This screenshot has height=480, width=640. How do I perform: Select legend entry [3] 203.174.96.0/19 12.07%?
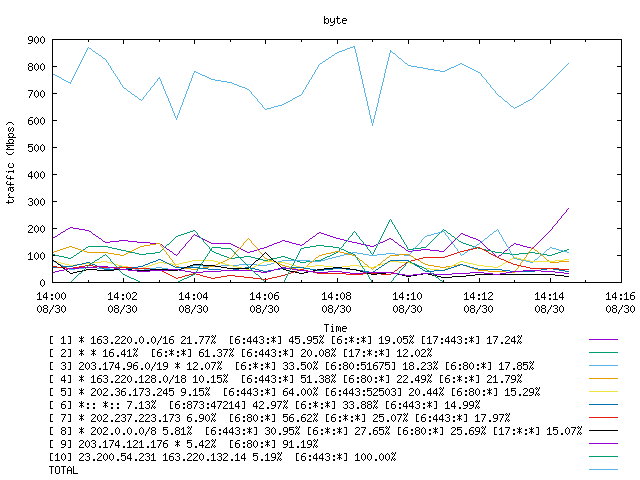pos(291,366)
